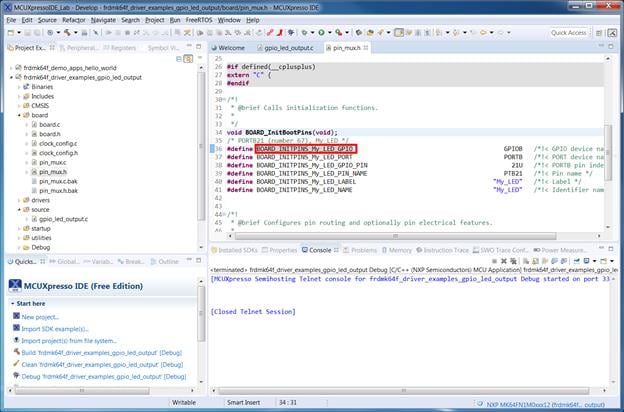
Task: Switch to the Welcome editor tab
Action: tap(231, 47)
